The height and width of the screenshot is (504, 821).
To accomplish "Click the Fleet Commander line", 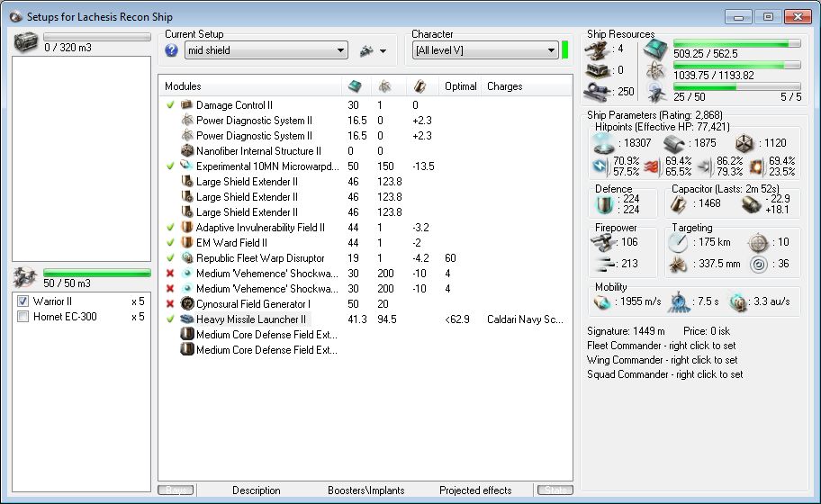I will tap(661, 346).
